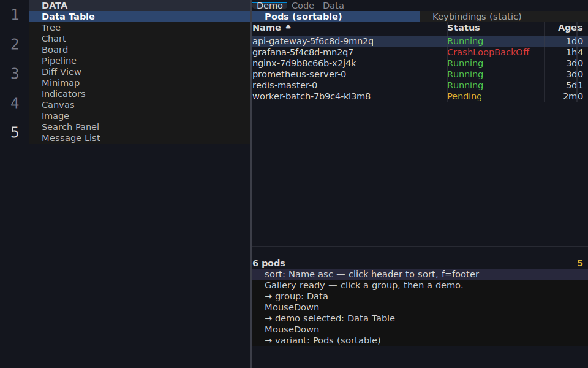Image resolution: width=588 pixels, height=368 pixels.
Task: Click the redis-master-0 pod name
Action: (285, 85)
